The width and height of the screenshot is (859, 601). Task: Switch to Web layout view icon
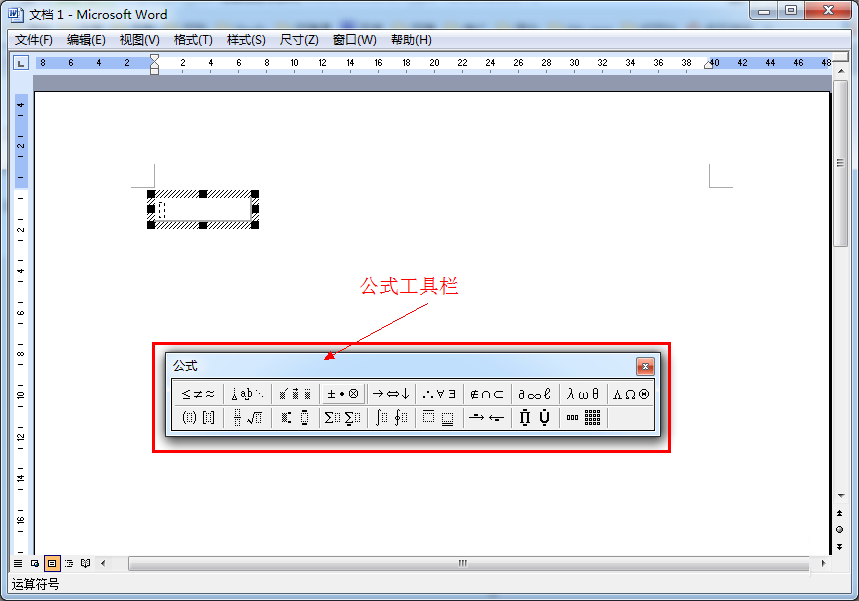pos(35,563)
